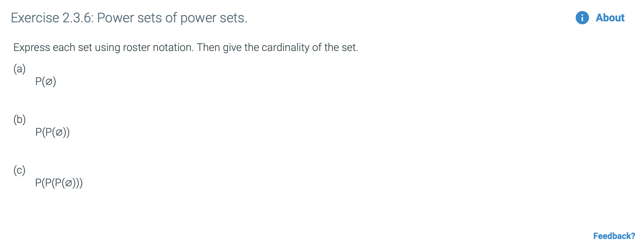The height and width of the screenshot is (240, 644).
Task: Expand part (c) to reveal solution
Action: 19,170
